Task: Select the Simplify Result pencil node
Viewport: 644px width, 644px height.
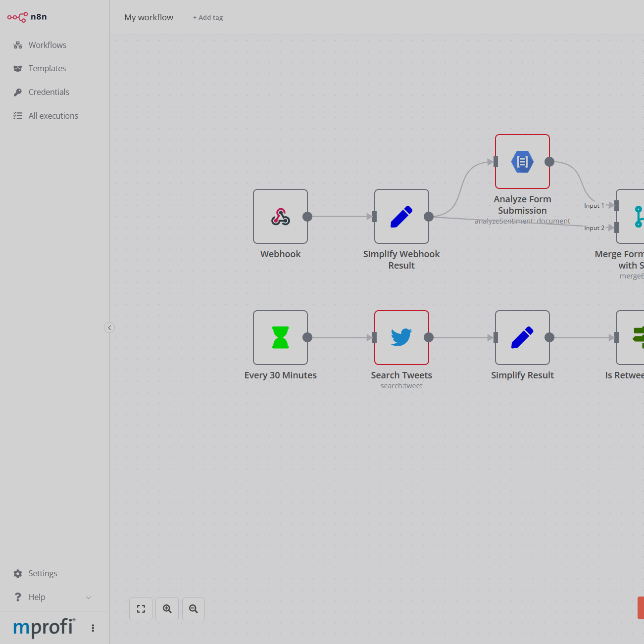Action: 522,338
